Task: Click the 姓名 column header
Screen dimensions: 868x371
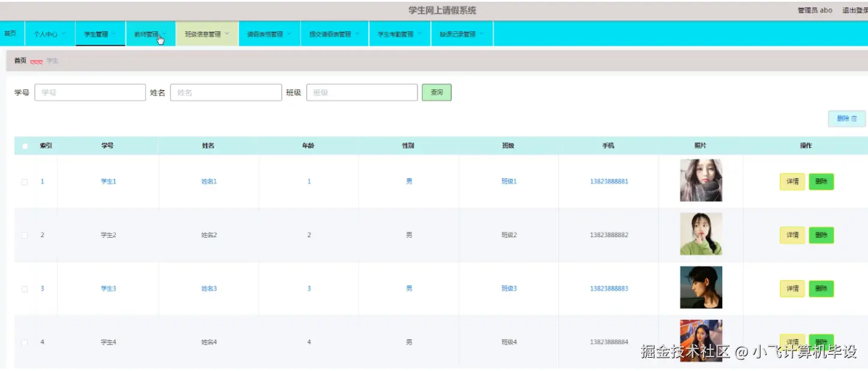Action: click(x=208, y=146)
